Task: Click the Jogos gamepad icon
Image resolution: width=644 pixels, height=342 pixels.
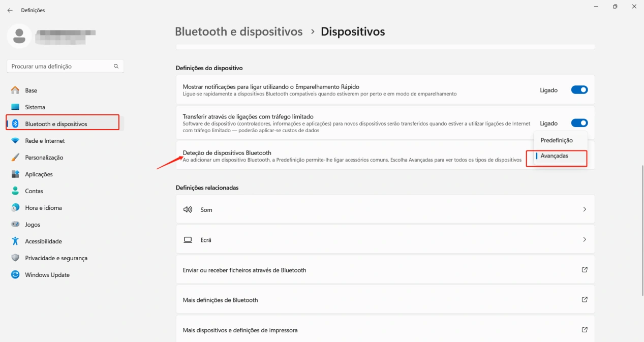Action: coord(15,225)
